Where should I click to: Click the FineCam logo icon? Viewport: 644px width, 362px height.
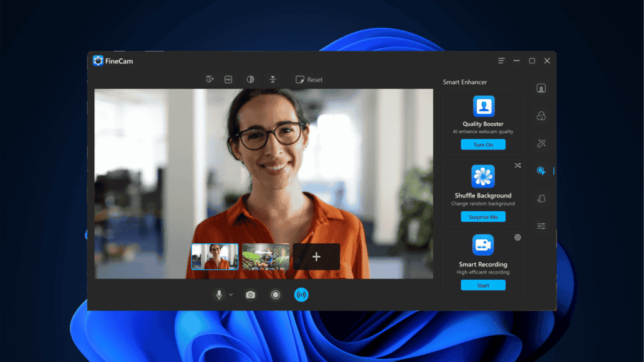97,61
